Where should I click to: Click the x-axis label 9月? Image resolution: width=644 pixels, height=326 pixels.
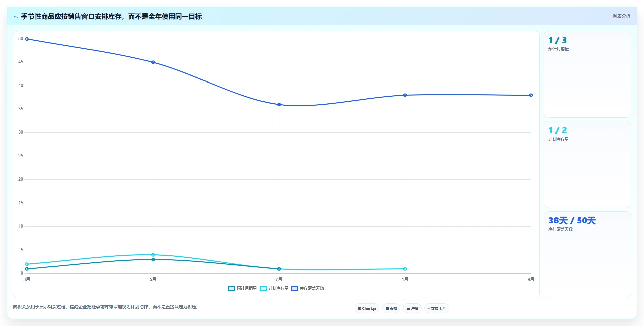click(531, 280)
